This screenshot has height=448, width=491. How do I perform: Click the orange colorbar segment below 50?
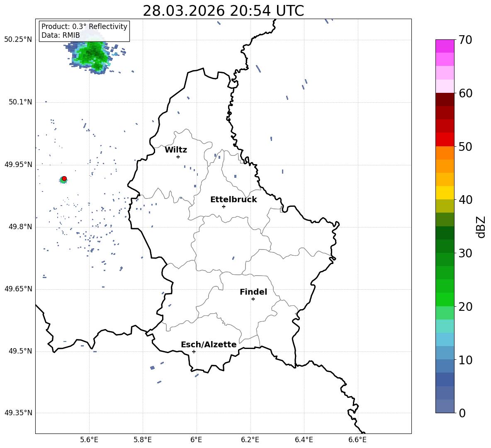pos(445,153)
